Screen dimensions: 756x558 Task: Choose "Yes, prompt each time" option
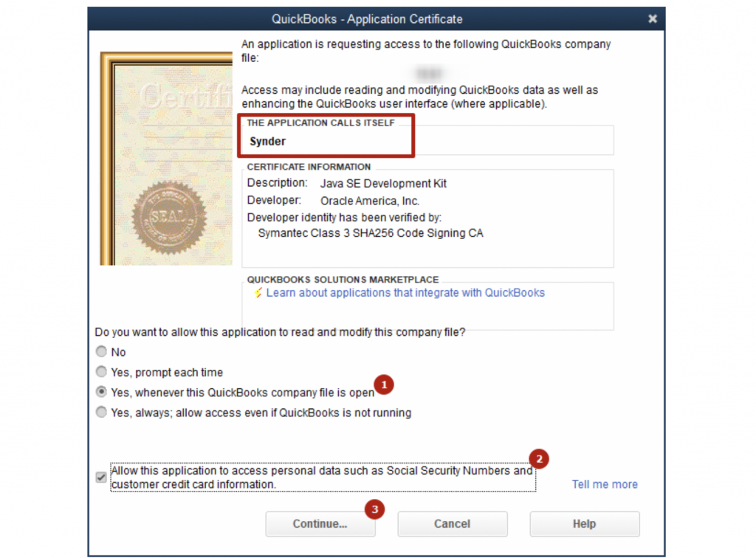click(x=101, y=372)
